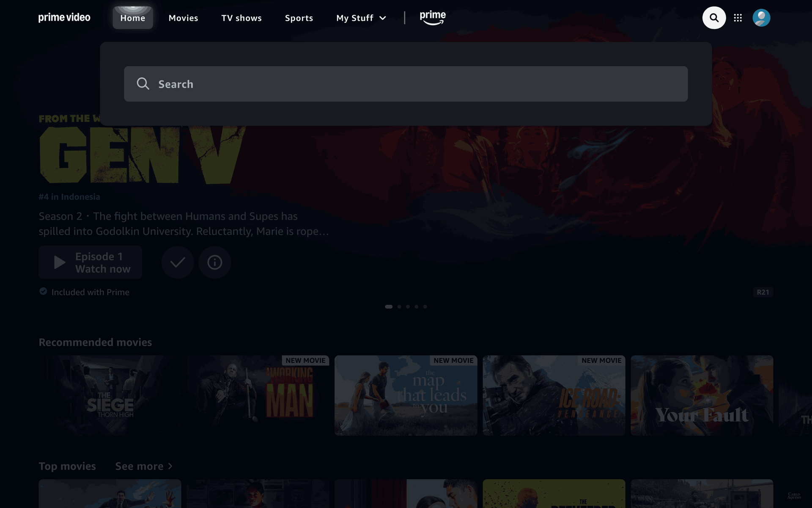Click the Recommended movies heading

[x=95, y=342]
